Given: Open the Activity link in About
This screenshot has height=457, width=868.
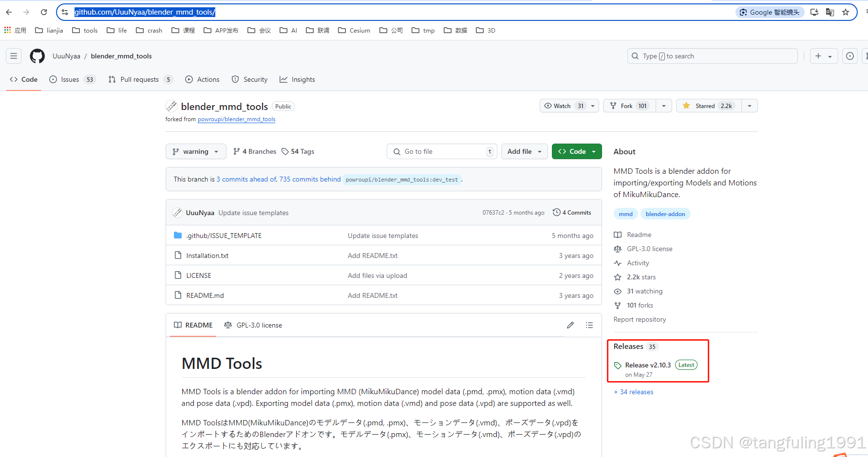Looking at the screenshot, I should (x=632, y=263).
